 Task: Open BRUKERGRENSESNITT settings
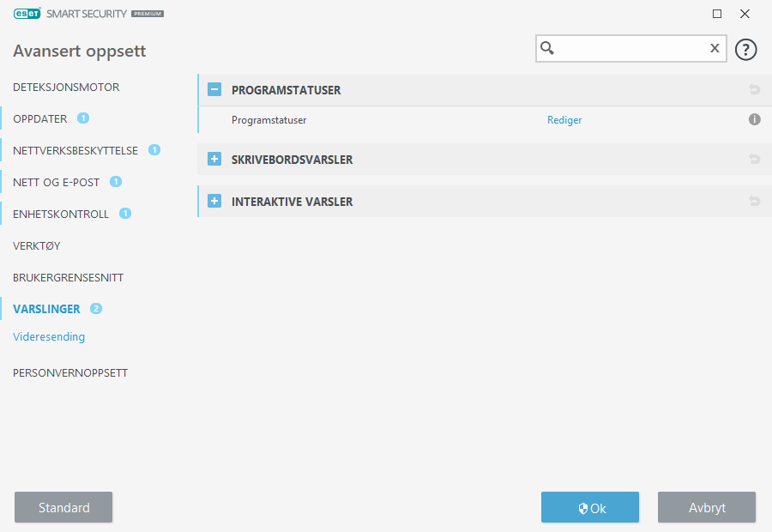pos(68,277)
